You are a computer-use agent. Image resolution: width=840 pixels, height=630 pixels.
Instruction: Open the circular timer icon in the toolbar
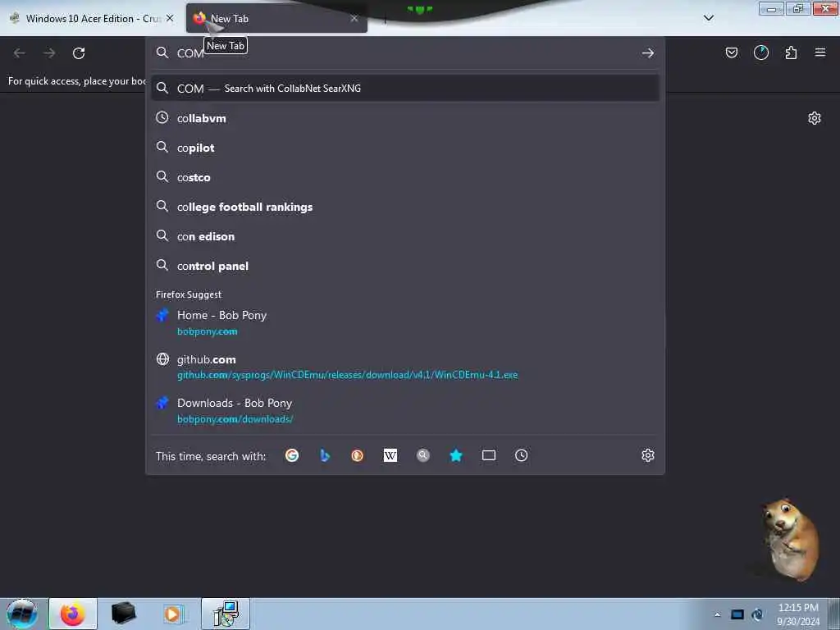pyautogui.click(x=760, y=52)
